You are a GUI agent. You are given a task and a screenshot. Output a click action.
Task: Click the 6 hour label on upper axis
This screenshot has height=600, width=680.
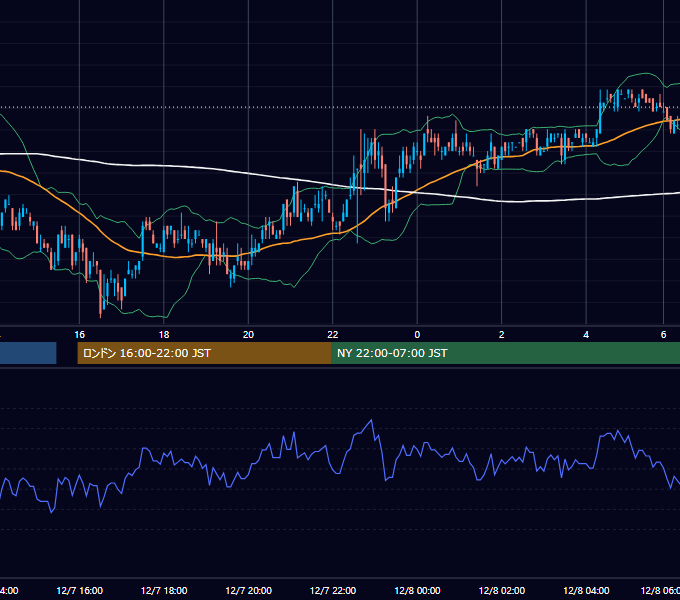click(x=663, y=335)
